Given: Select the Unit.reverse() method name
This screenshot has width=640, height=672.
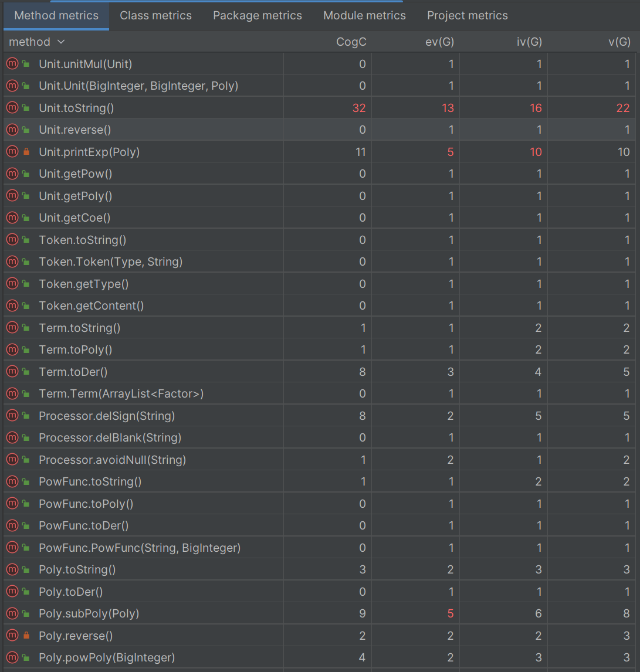Looking at the screenshot, I should click(x=75, y=130).
